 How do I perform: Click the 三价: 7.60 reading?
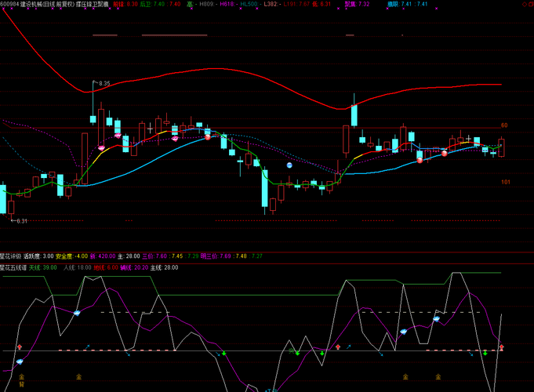(154, 256)
